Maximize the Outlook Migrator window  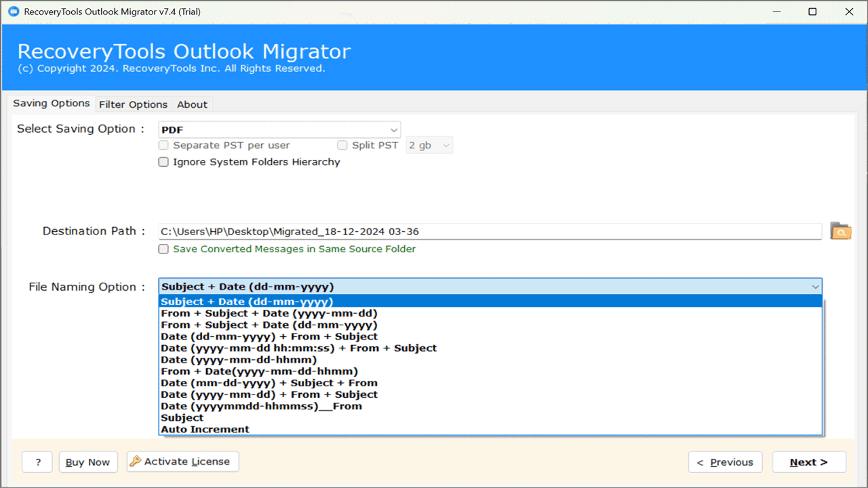812,12
